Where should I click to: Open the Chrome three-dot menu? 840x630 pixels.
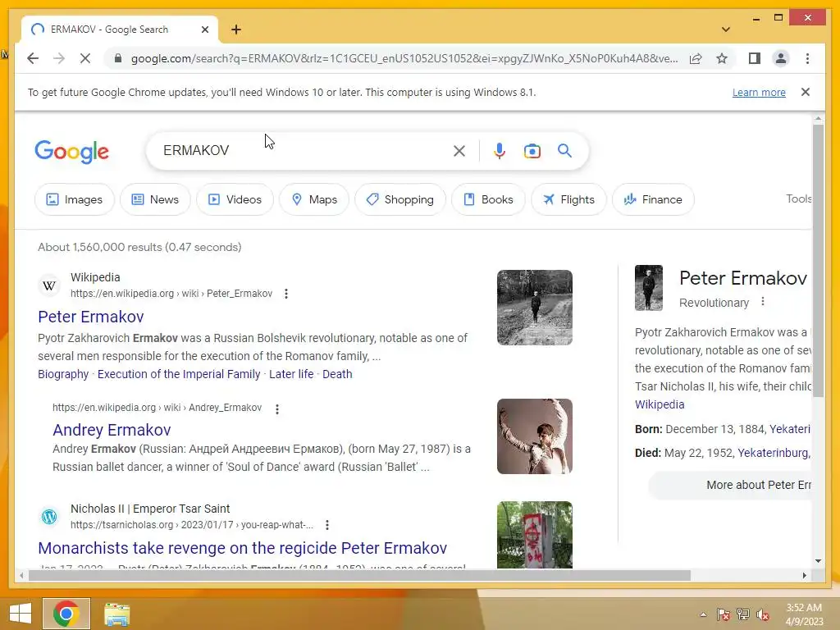tap(807, 58)
